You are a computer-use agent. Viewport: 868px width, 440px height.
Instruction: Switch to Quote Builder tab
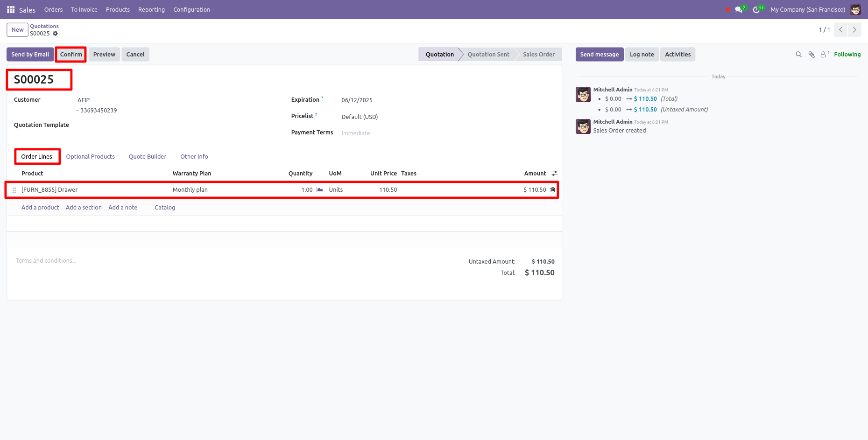[x=148, y=157]
